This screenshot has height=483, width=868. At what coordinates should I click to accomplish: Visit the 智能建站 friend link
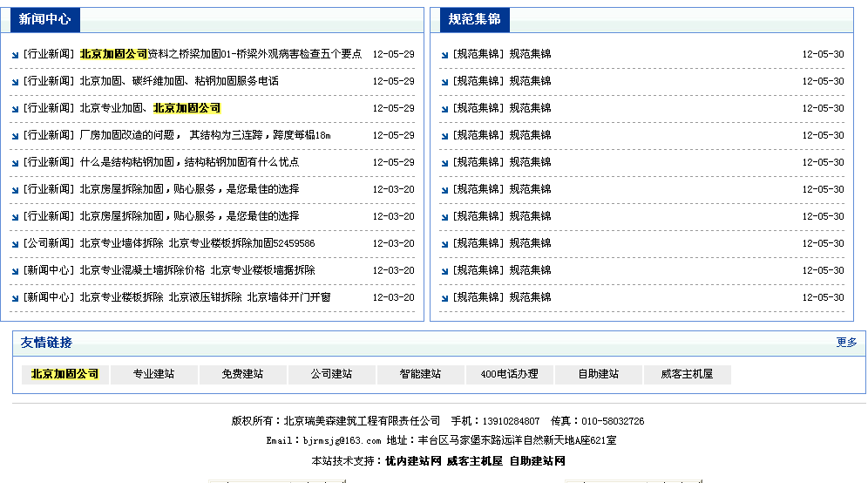tap(420, 374)
